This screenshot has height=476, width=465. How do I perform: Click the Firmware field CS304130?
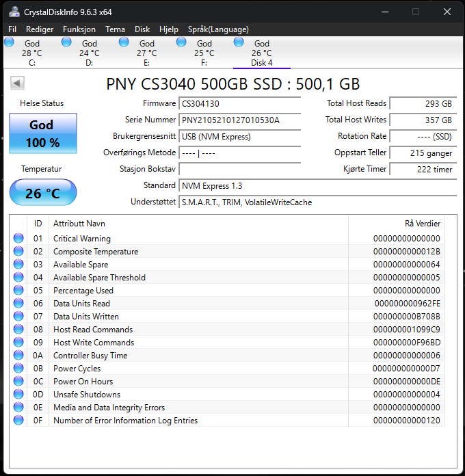(239, 104)
